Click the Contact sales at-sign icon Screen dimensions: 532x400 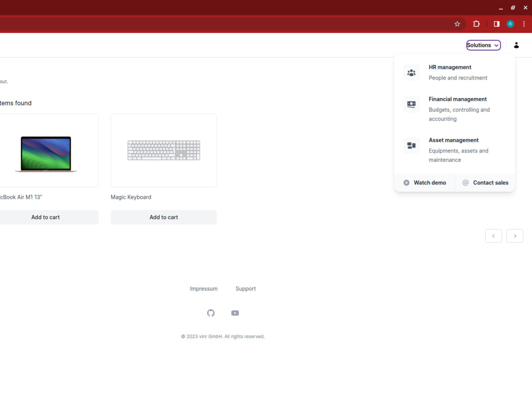click(x=465, y=183)
